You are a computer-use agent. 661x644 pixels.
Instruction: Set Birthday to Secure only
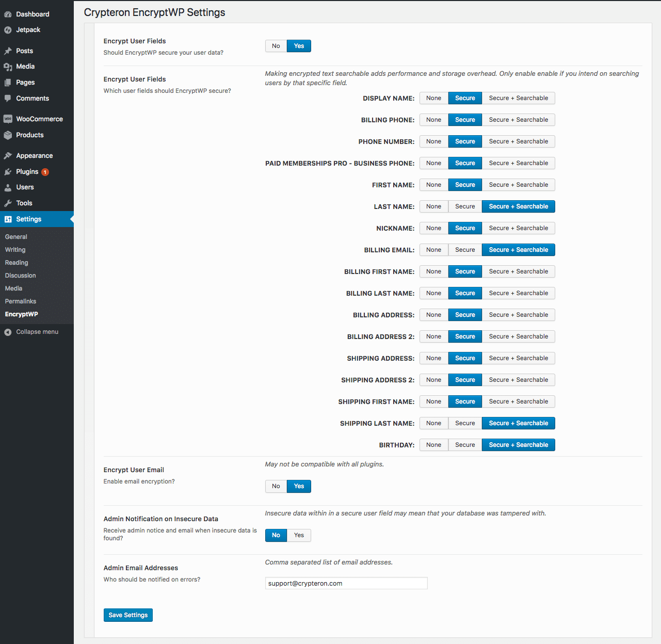[x=465, y=445]
